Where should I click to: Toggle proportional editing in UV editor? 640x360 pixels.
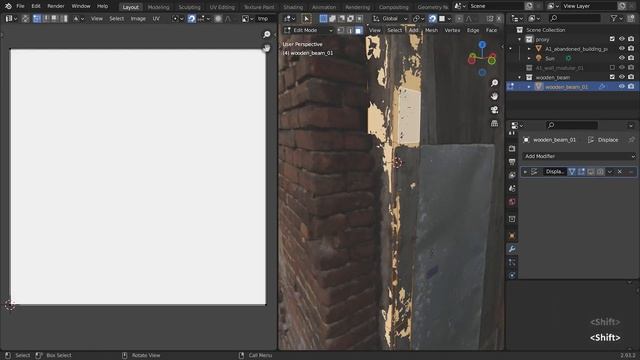[218, 18]
